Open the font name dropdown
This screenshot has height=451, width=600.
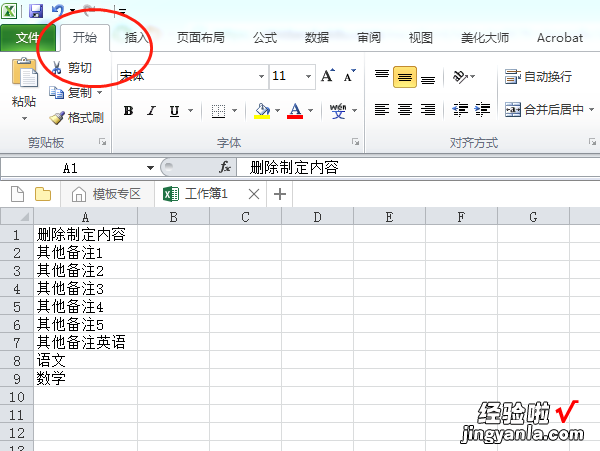(x=261, y=76)
